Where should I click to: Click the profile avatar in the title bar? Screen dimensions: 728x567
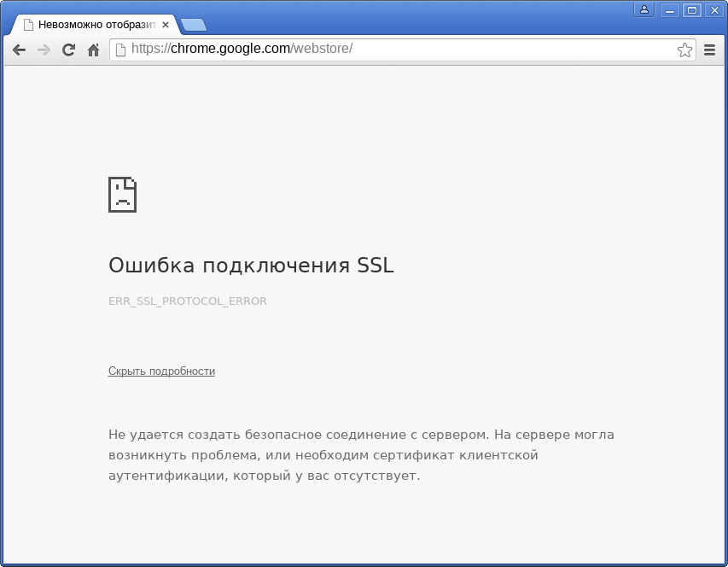coord(644,9)
